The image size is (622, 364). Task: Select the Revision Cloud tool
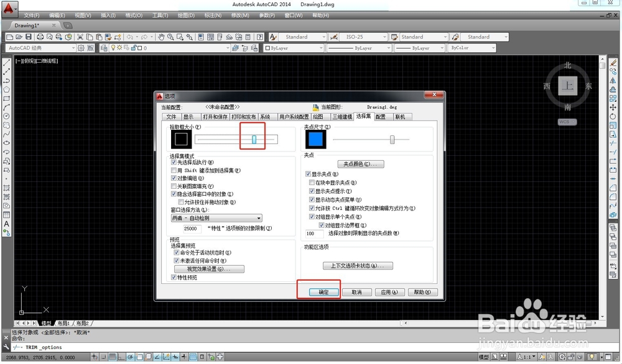[x=6, y=125]
